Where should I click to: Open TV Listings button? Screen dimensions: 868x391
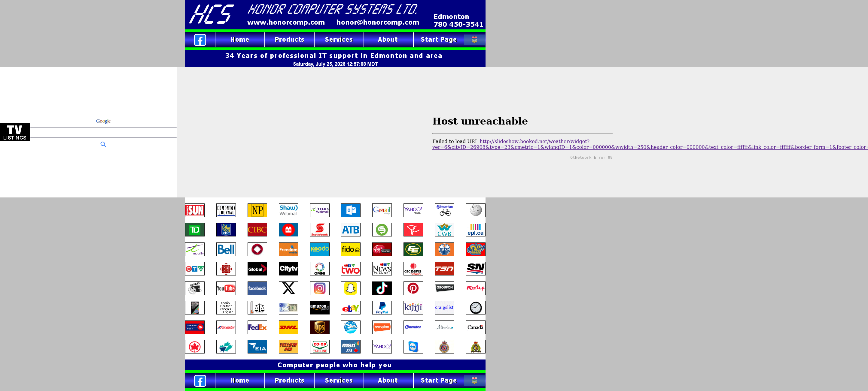pyautogui.click(x=15, y=132)
